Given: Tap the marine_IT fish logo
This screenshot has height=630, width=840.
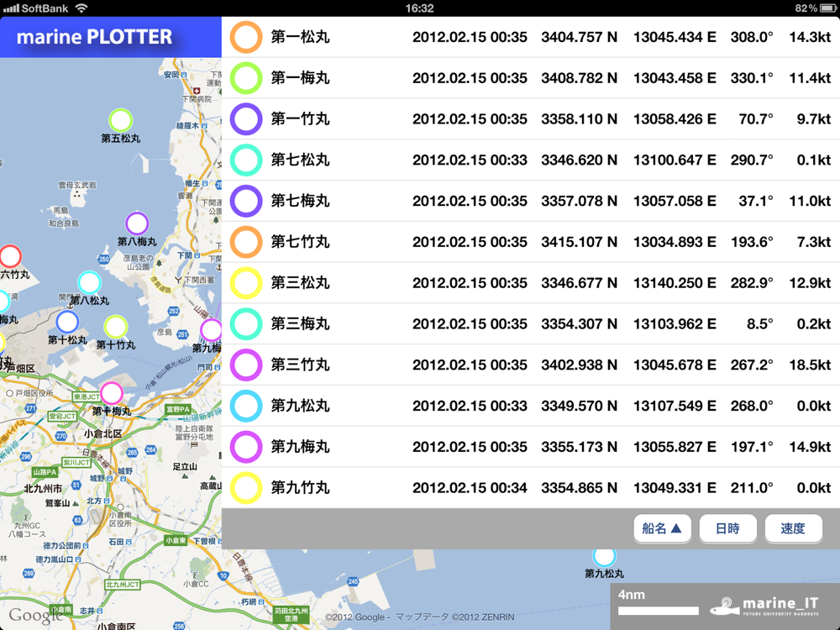Looking at the screenshot, I should click(724, 607).
